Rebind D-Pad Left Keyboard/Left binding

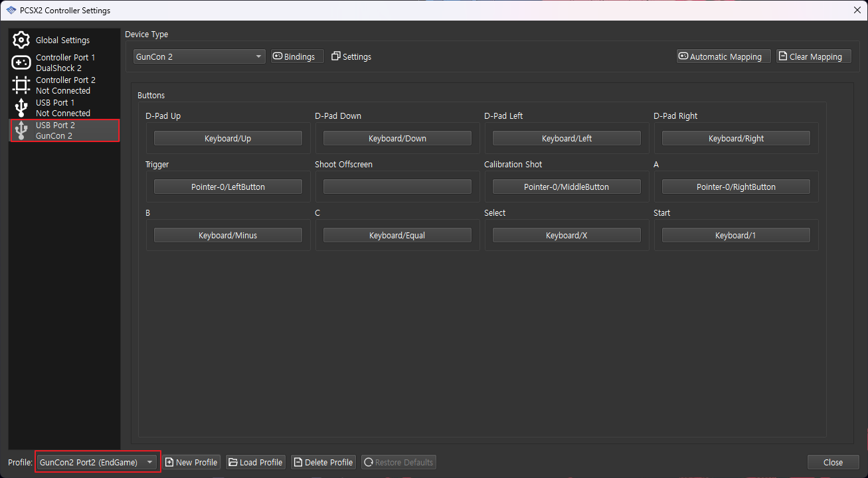click(x=566, y=138)
